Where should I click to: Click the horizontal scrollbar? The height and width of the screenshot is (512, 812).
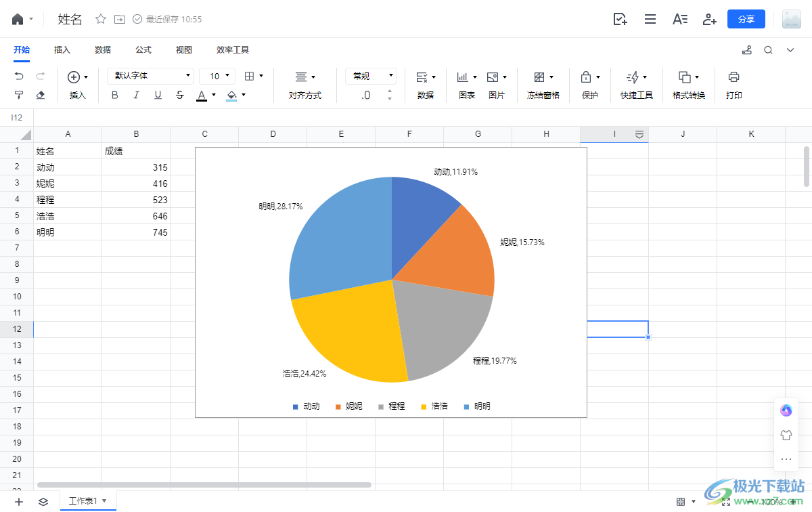204,485
